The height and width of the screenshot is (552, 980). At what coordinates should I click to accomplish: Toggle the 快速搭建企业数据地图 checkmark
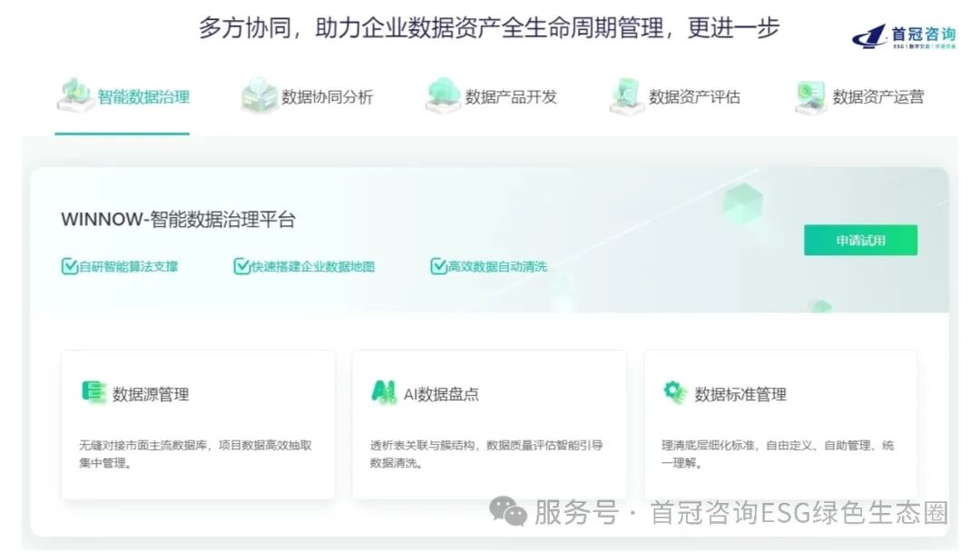click(x=241, y=266)
